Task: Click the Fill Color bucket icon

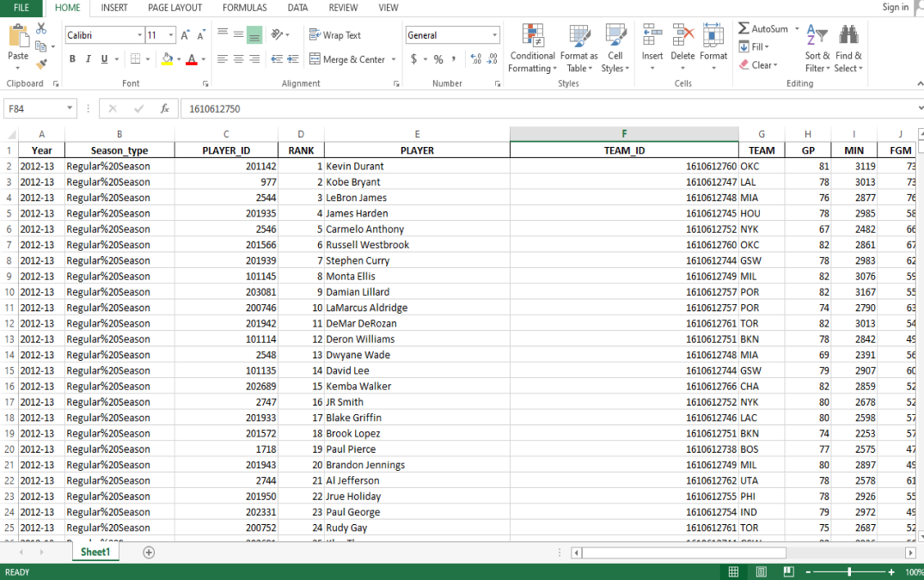Action: coord(168,59)
